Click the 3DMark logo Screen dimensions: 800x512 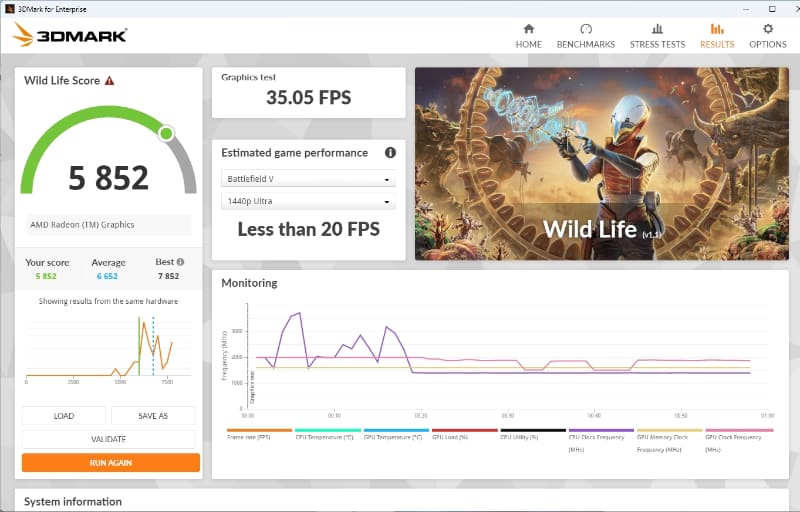pyautogui.click(x=69, y=35)
